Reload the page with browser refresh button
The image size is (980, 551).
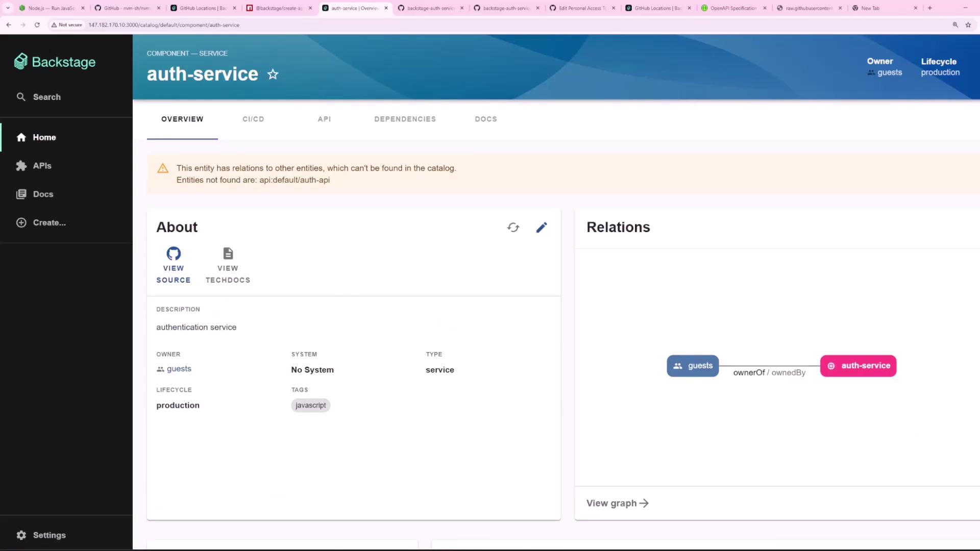pos(37,24)
